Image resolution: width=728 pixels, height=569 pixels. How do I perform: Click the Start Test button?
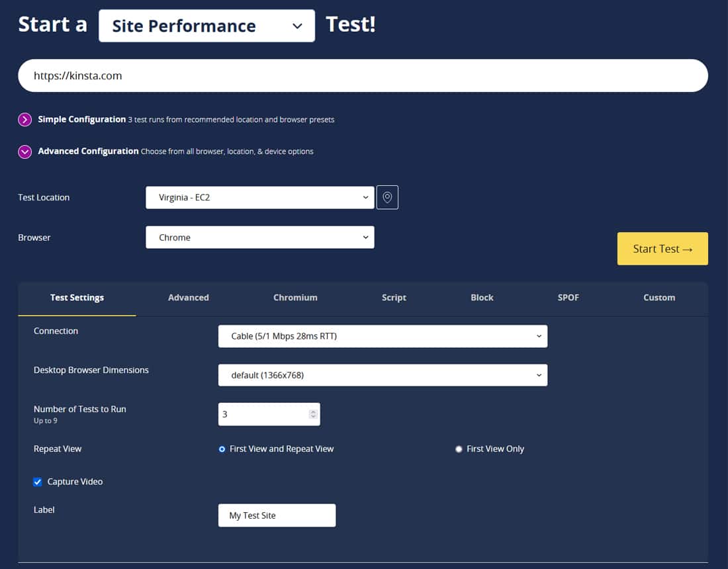pos(662,248)
